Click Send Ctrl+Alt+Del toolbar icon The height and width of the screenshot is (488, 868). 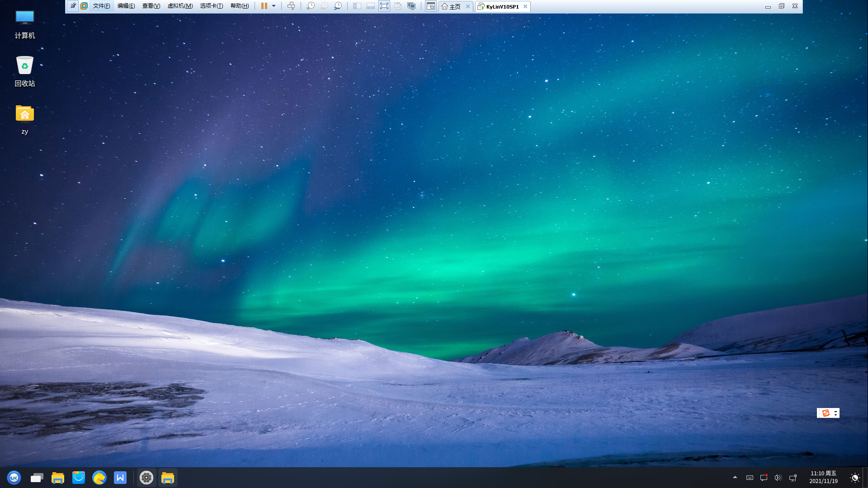(x=291, y=6)
